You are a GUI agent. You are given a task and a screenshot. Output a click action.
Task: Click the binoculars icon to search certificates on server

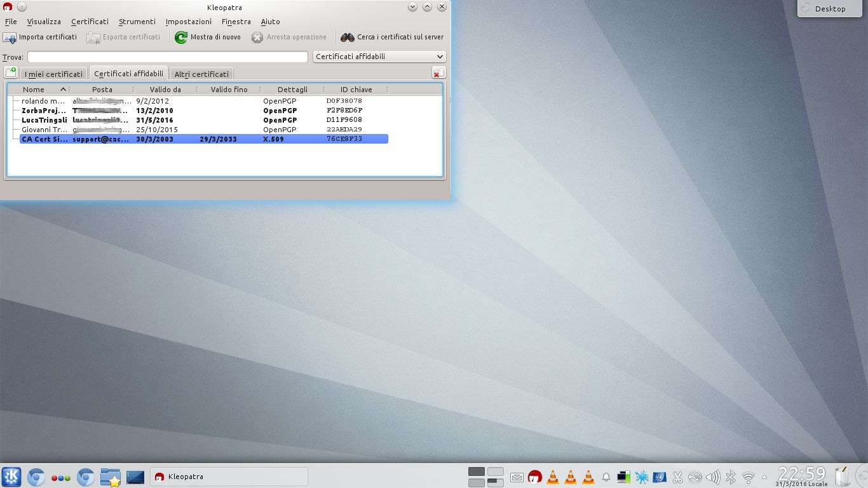tap(347, 37)
